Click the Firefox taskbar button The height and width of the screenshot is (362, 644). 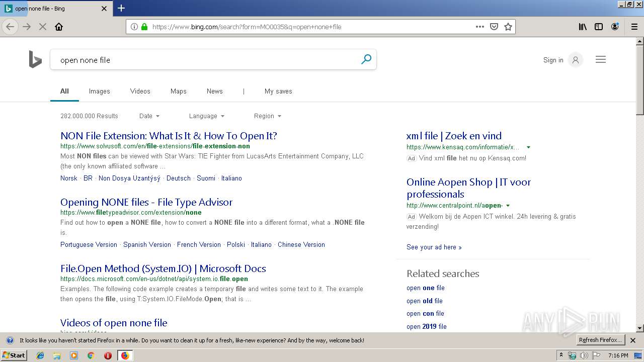pos(125,355)
